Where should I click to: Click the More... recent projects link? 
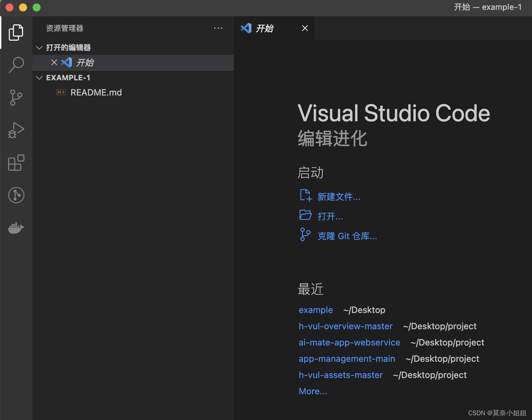click(x=313, y=391)
